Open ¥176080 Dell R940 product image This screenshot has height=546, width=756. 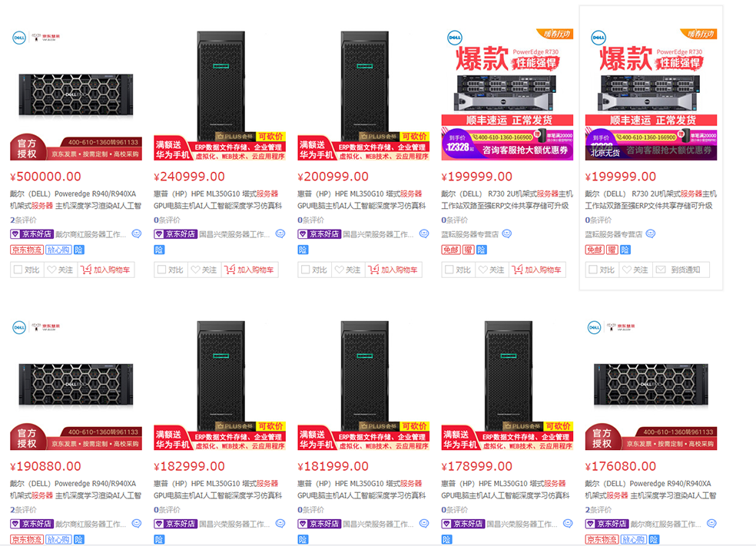(x=651, y=384)
